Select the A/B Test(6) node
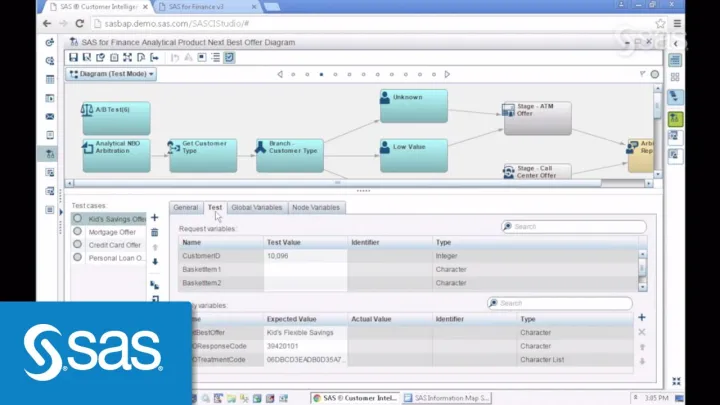720x405 pixels. click(117, 118)
